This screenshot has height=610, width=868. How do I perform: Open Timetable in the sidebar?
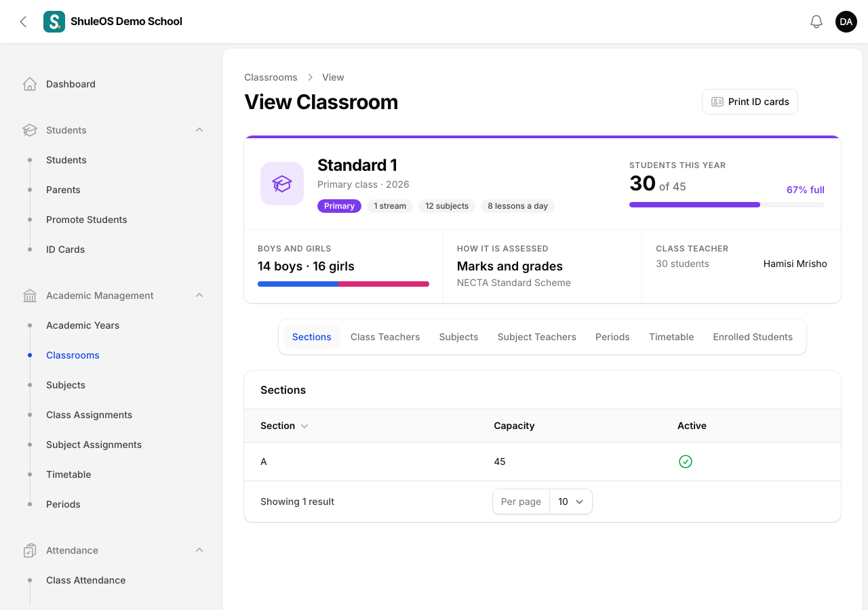coord(68,474)
